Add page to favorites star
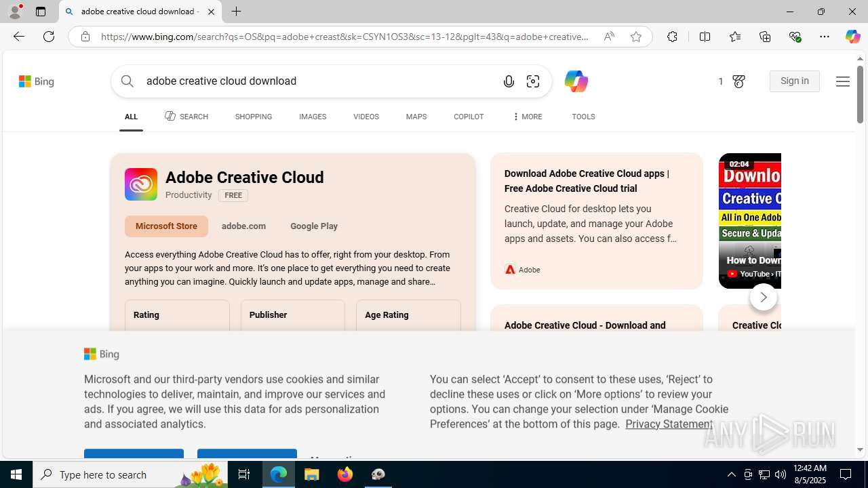 (636, 37)
